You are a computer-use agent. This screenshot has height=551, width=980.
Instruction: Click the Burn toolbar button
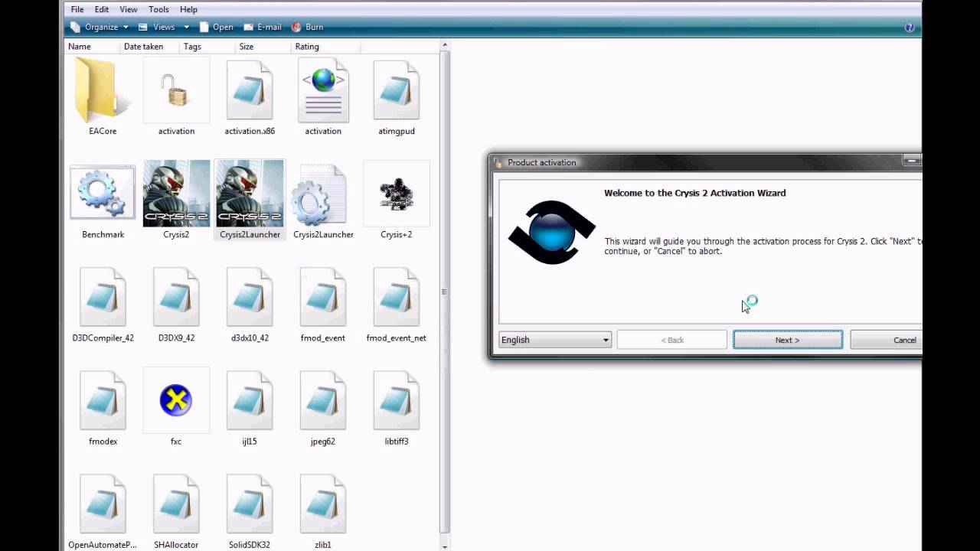pyautogui.click(x=307, y=27)
